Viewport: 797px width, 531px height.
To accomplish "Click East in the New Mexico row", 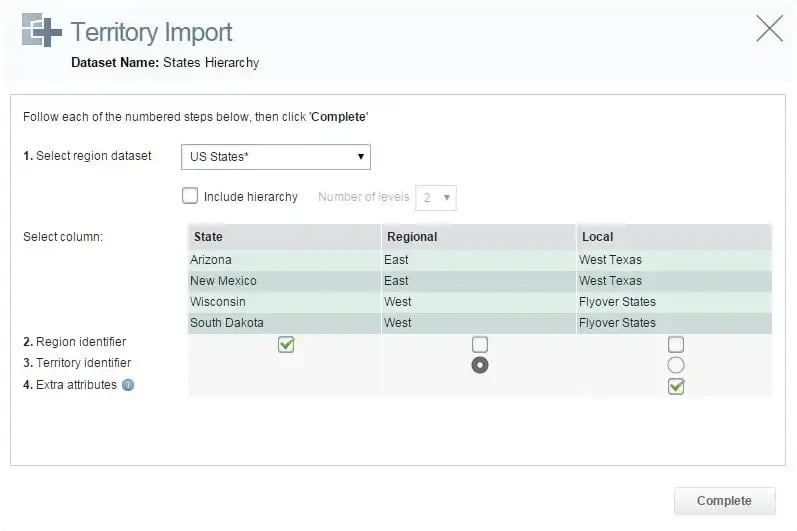I will 479,281.
